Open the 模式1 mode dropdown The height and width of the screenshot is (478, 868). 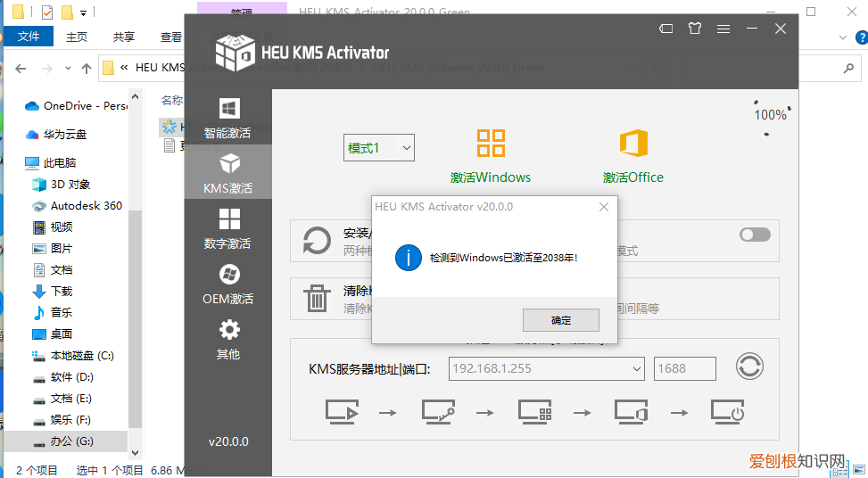[x=378, y=148]
